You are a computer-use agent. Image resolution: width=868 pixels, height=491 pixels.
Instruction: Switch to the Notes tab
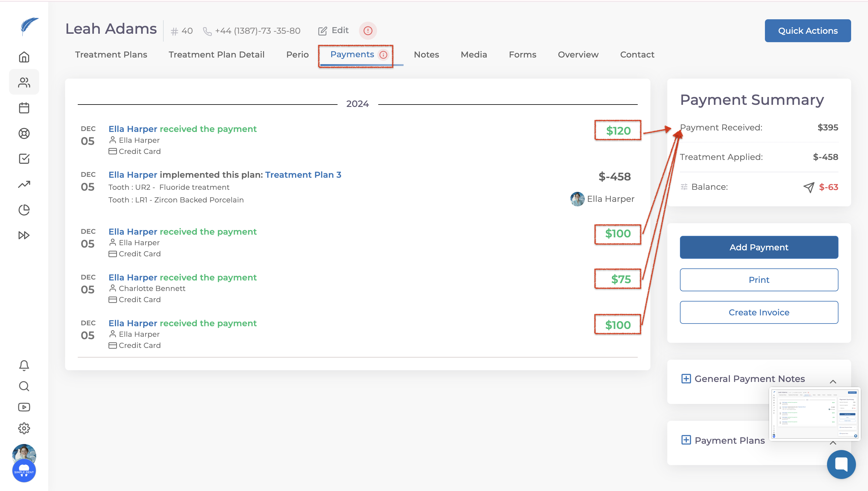[x=426, y=55]
